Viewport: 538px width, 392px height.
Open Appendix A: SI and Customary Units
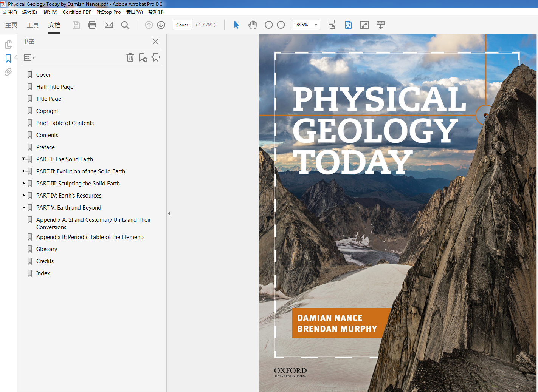[93, 224]
